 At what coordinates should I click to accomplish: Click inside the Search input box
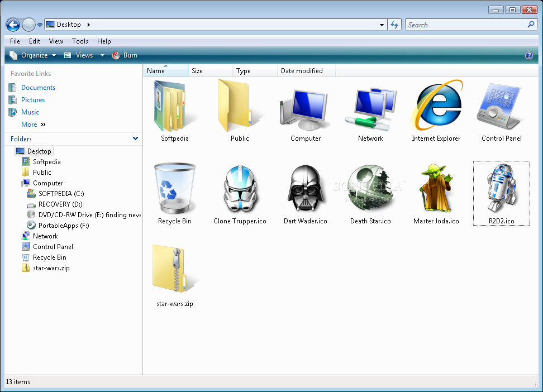464,25
